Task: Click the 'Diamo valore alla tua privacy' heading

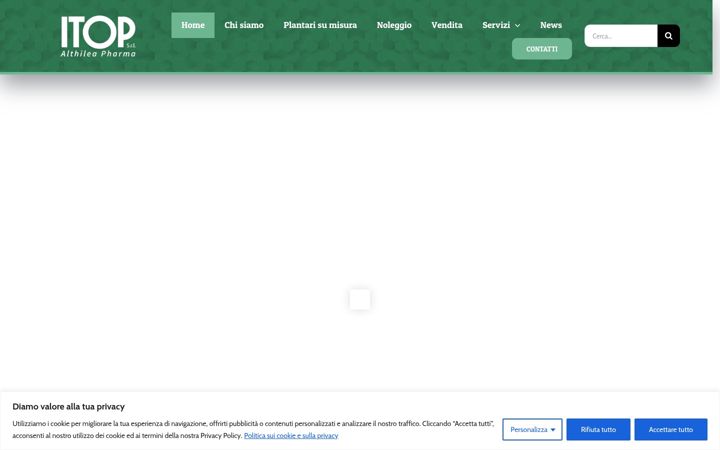Action: 68,406
